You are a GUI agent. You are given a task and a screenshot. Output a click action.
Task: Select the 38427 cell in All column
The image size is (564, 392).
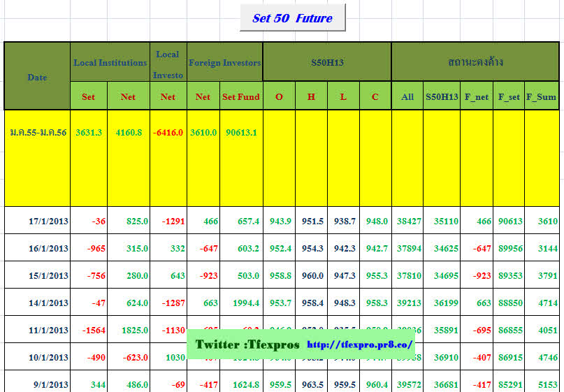(407, 222)
